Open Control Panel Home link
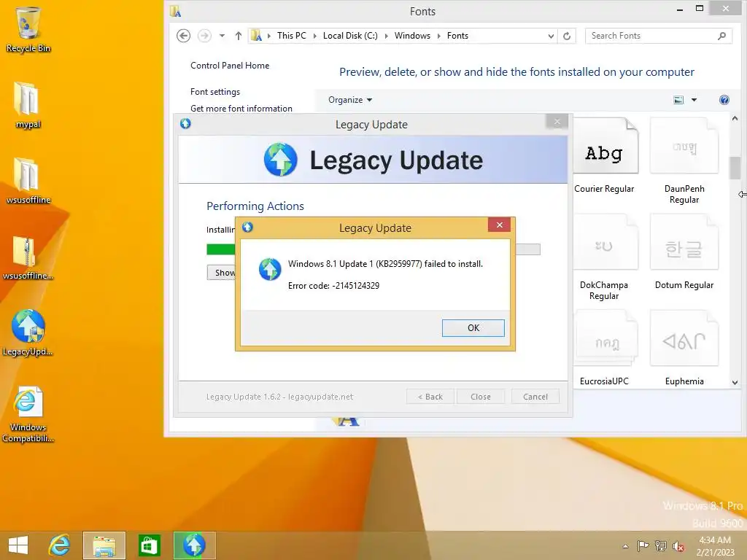747x560 pixels. pos(230,66)
